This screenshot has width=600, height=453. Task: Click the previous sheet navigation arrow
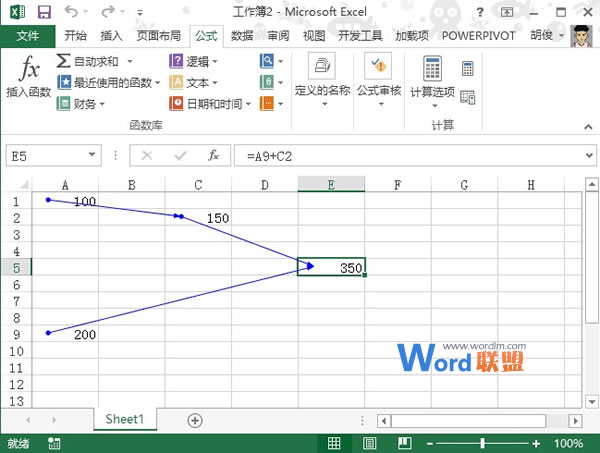(x=28, y=420)
